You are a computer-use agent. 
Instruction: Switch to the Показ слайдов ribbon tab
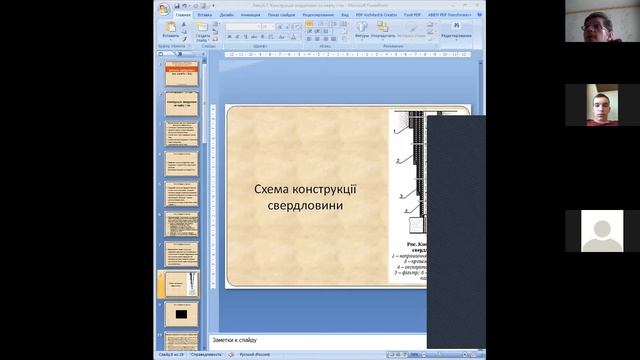(281, 15)
